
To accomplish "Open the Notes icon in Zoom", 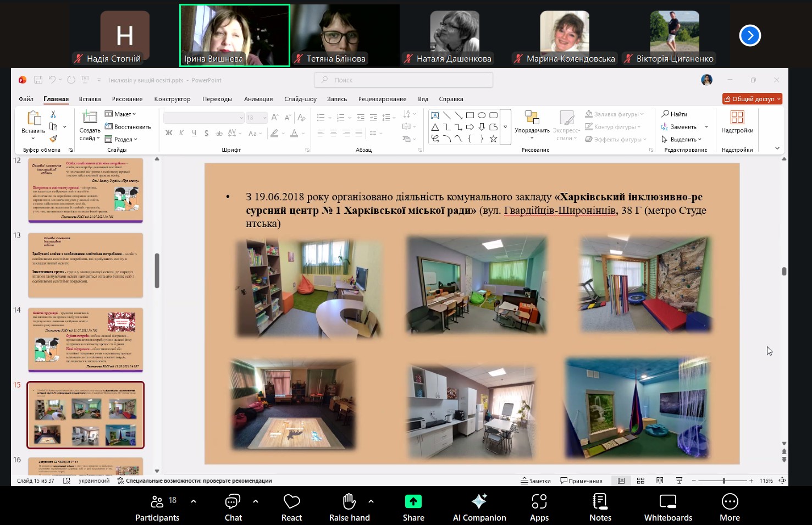I will (600, 501).
